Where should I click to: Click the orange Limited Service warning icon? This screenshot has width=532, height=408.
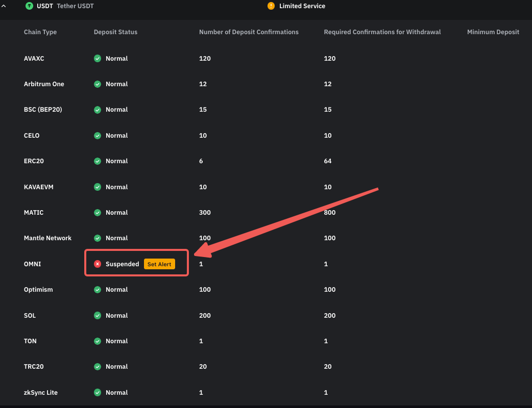[x=271, y=6]
